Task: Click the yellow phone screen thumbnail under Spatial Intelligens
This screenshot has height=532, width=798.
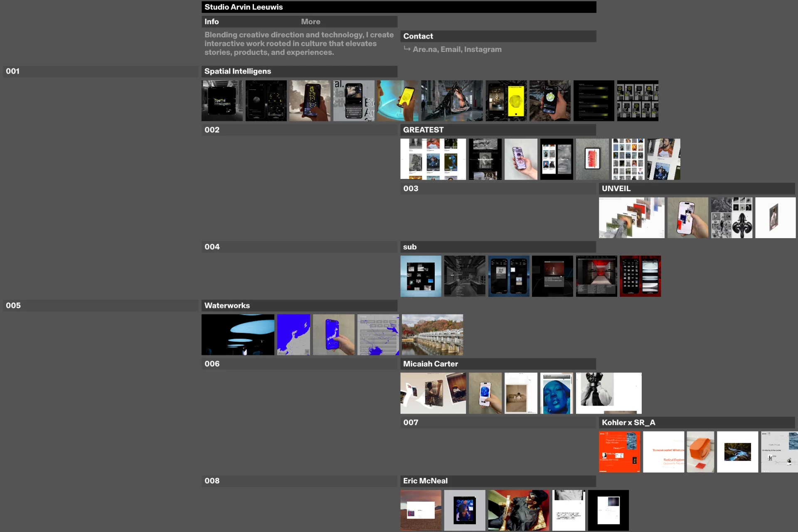Action: (506, 101)
